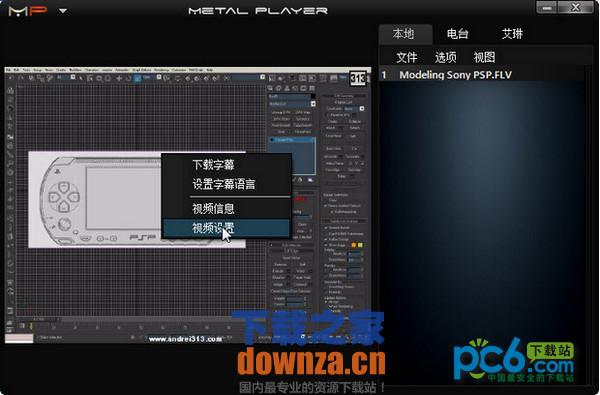The image size is (600, 395).
Task: Choose 视频设置 in context menu
Action: pyautogui.click(x=226, y=228)
